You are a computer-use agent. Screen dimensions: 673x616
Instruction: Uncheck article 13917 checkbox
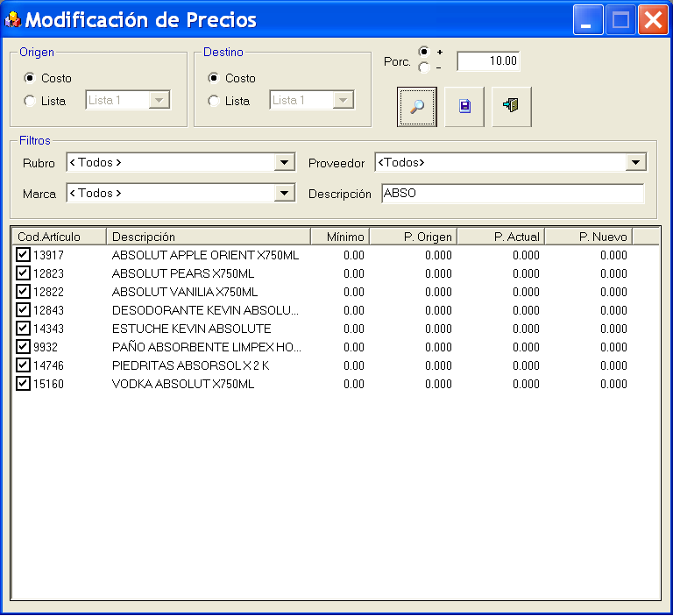(23, 255)
